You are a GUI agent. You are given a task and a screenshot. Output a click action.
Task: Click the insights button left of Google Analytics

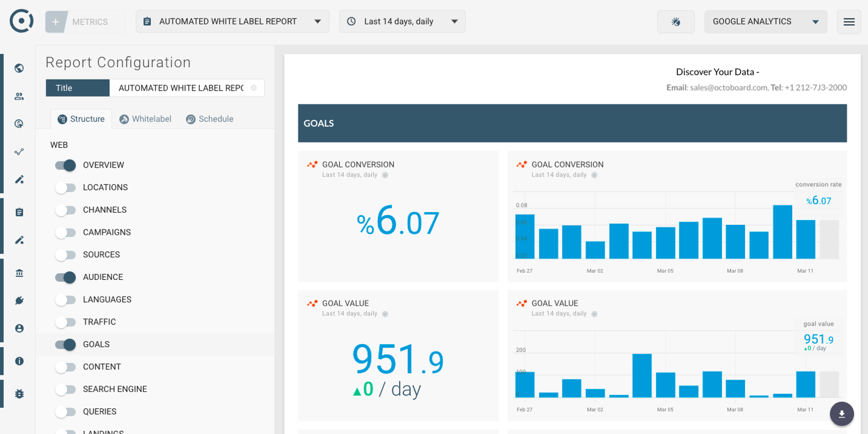(x=675, y=22)
